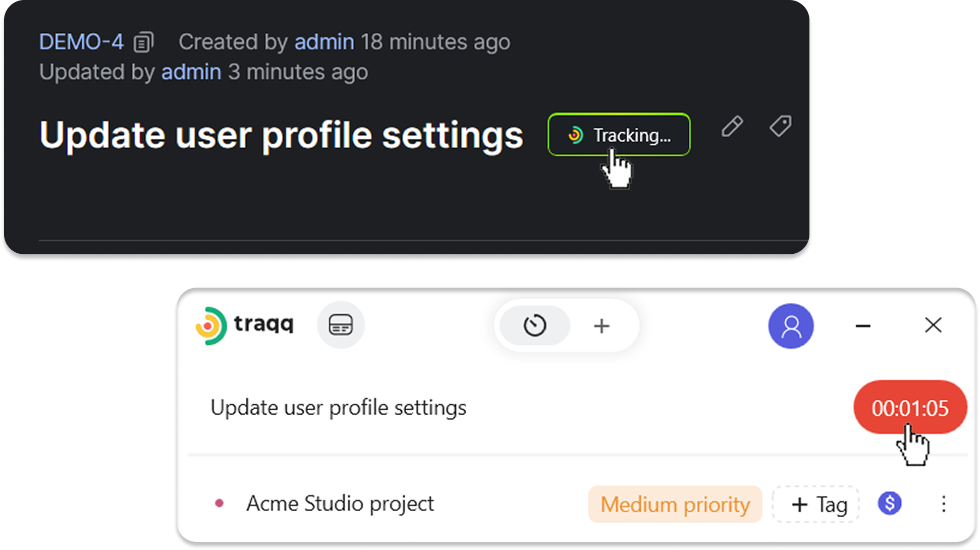Select the timer tab icon
This screenshot has width=980, height=550.
[x=534, y=325]
